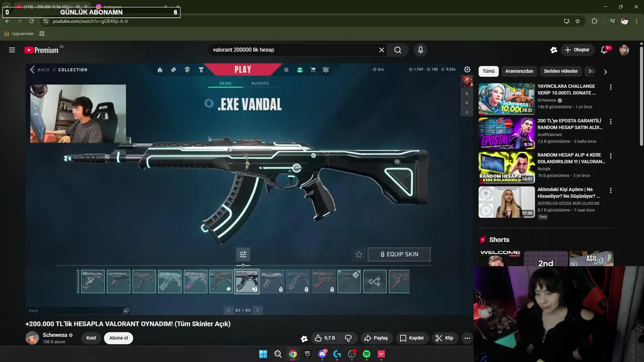Like the video with thumbs up
The image size is (644, 362).
point(325,338)
